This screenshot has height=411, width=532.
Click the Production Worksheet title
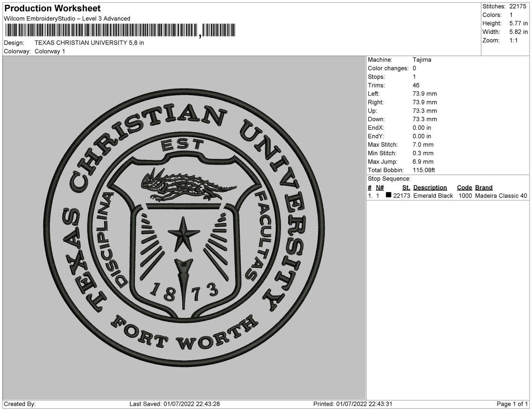tap(52, 8)
